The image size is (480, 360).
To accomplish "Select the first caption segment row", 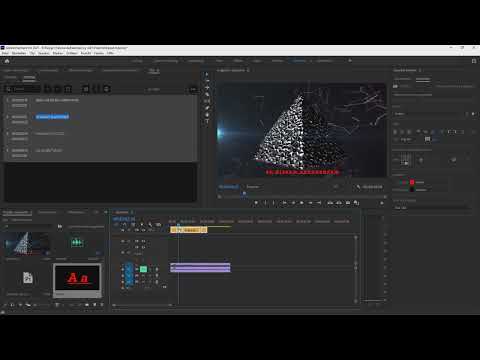I will click(x=101, y=103).
